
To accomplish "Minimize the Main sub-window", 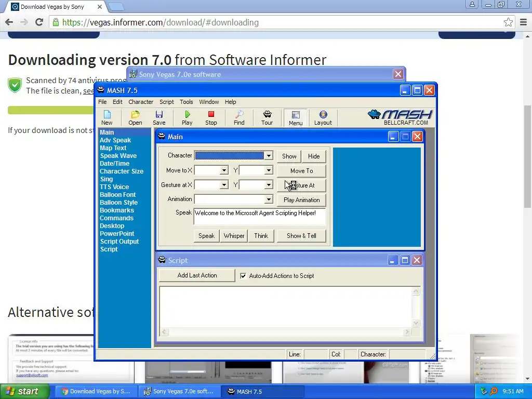I will click(x=393, y=137).
